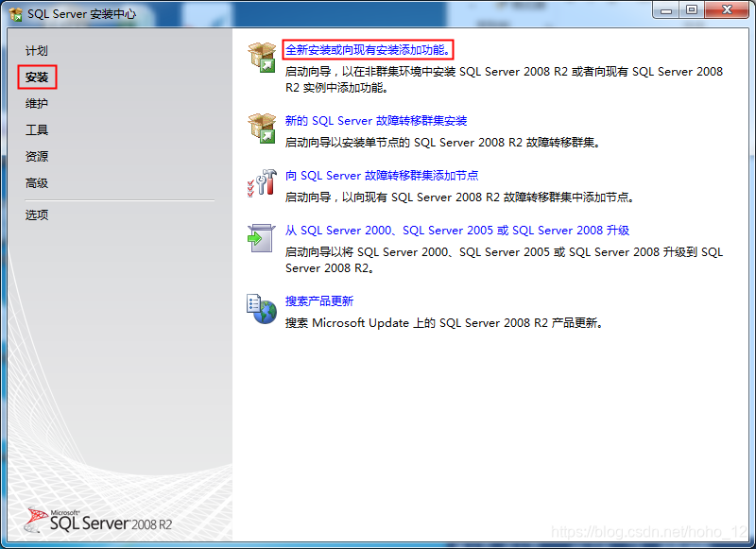Image resolution: width=756 pixels, height=549 pixels.
Task: Select the 安装 sidebar page
Action: point(37,77)
